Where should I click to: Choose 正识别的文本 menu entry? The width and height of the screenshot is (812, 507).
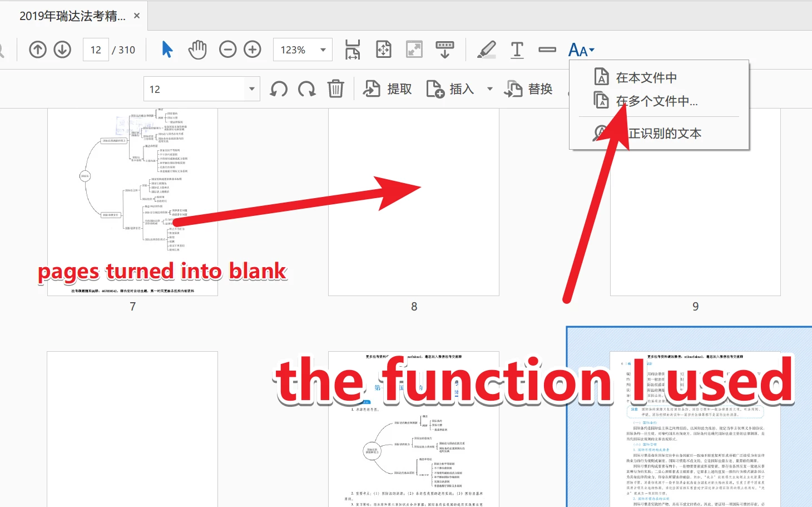click(647, 133)
